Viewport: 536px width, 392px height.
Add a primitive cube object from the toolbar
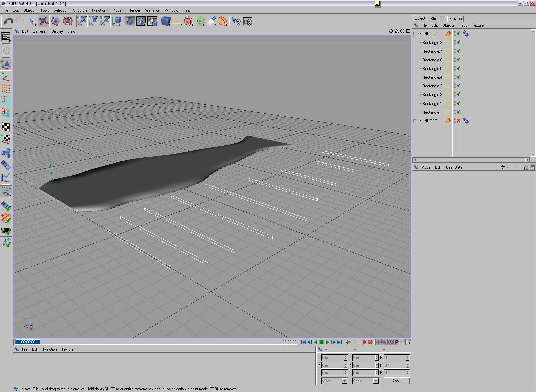pos(166,21)
